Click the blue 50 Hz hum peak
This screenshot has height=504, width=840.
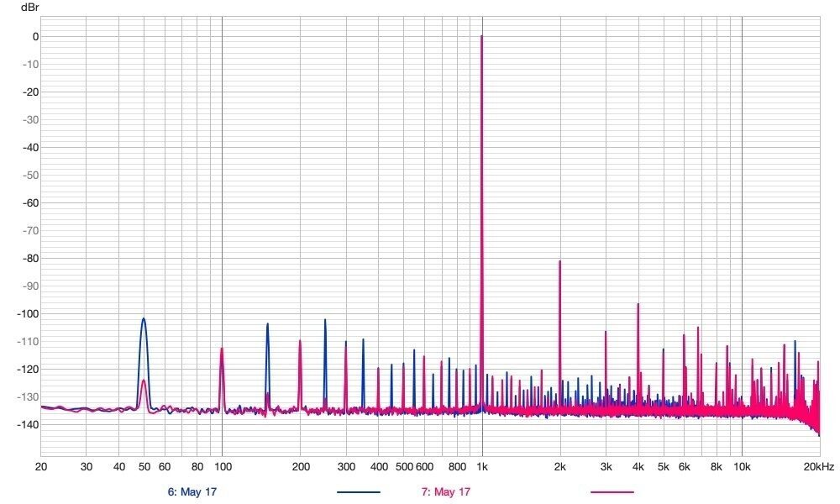click(x=144, y=319)
